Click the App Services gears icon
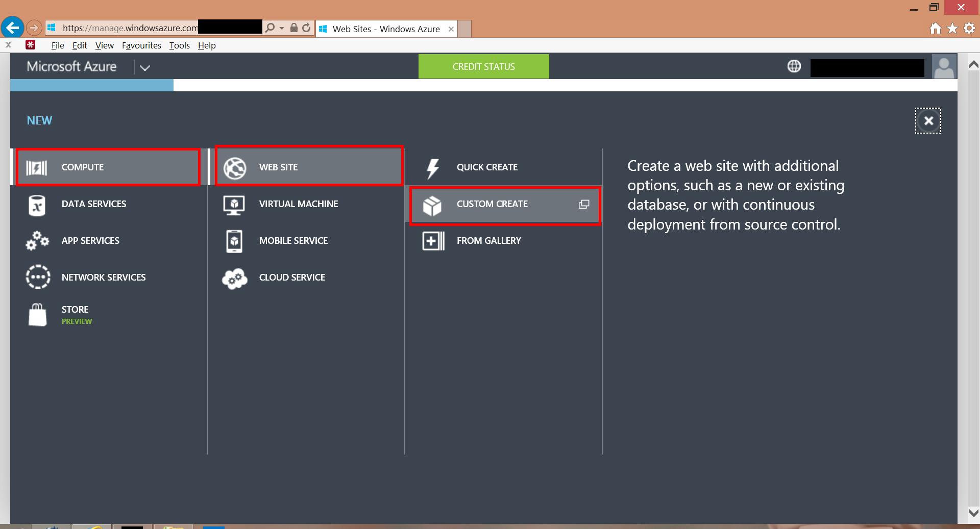The height and width of the screenshot is (529, 980). coord(37,240)
